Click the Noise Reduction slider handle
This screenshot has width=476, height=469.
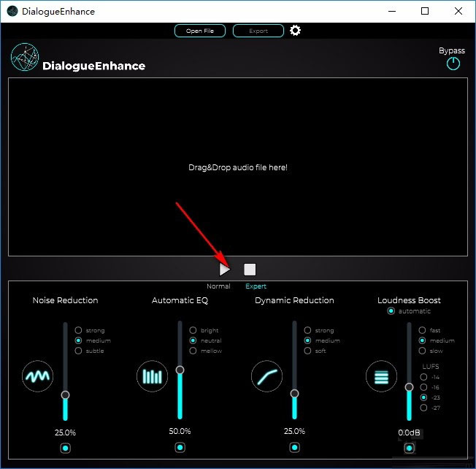(65, 395)
